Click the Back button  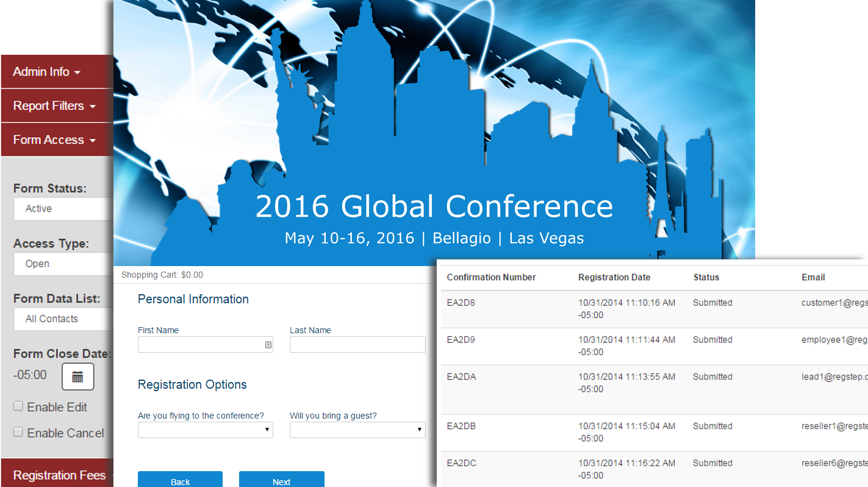(x=180, y=480)
